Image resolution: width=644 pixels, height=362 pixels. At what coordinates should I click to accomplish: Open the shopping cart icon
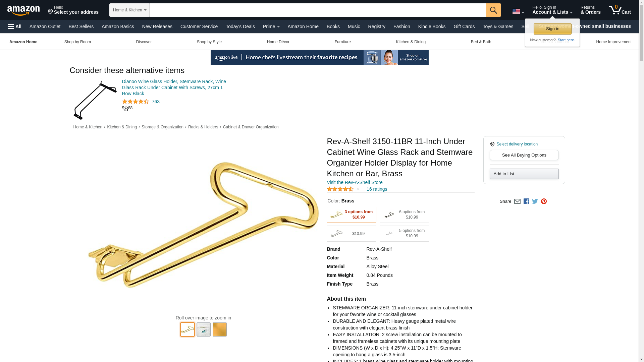click(620, 10)
